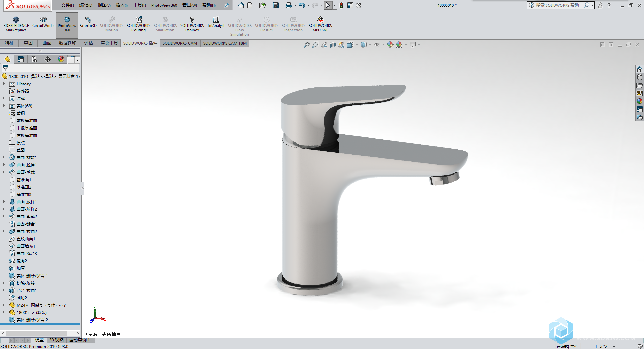Click the Rebuild traffic light icon
Screen dimensions: 644x349
341,5
